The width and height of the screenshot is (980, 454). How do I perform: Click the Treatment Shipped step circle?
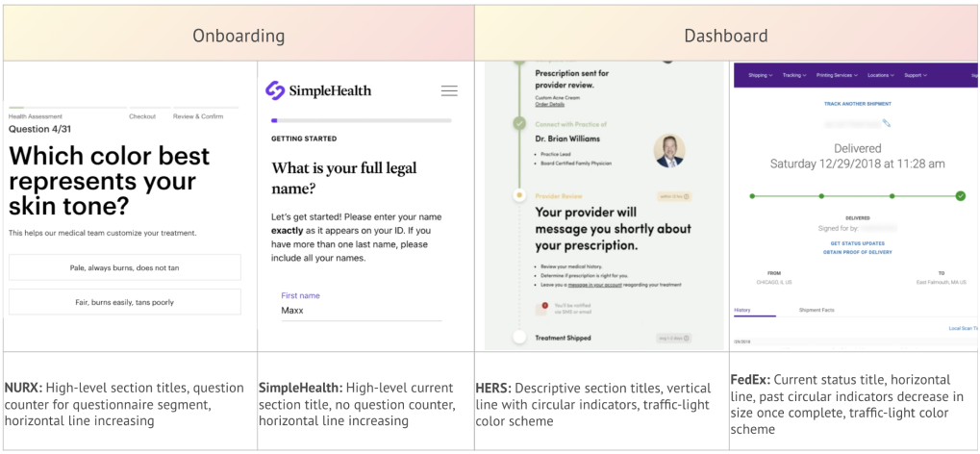(520, 338)
